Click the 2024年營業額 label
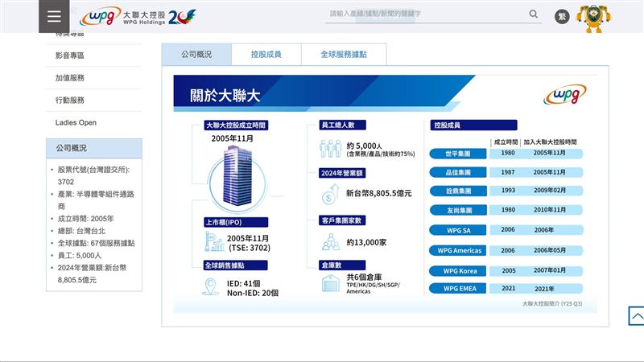Screen dimensions: 644x362 pyautogui.click(x=342, y=173)
